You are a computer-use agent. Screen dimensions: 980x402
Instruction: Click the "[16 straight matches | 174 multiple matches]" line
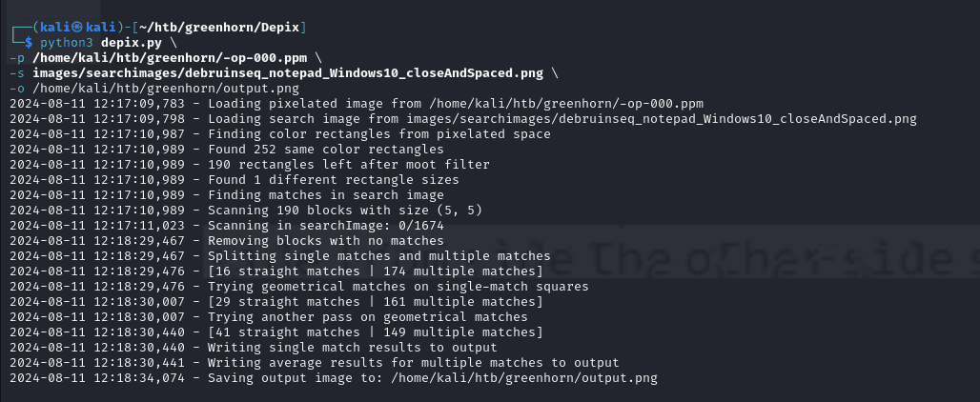[375, 271]
